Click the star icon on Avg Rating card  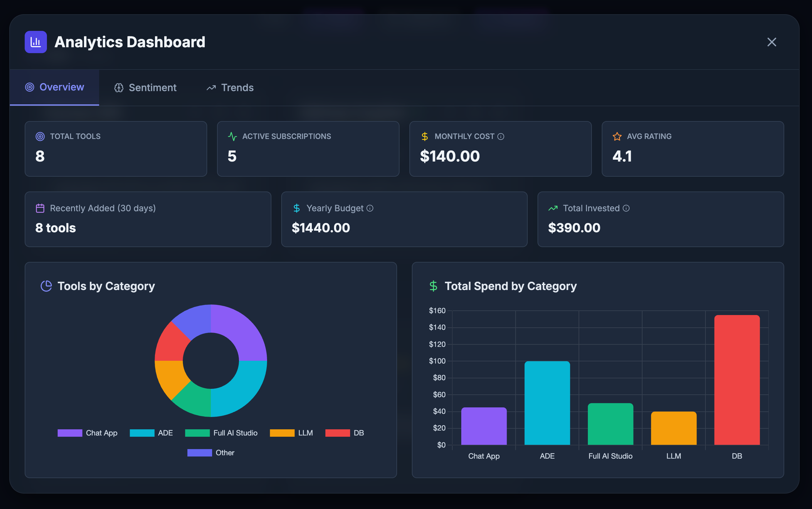tap(617, 137)
